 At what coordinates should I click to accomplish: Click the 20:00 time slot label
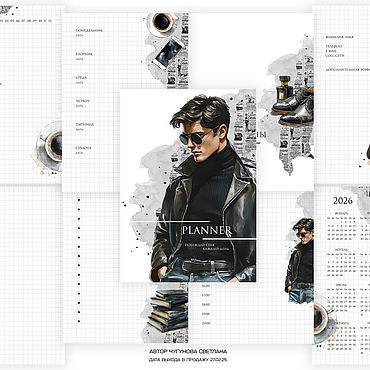(x=206, y=323)
